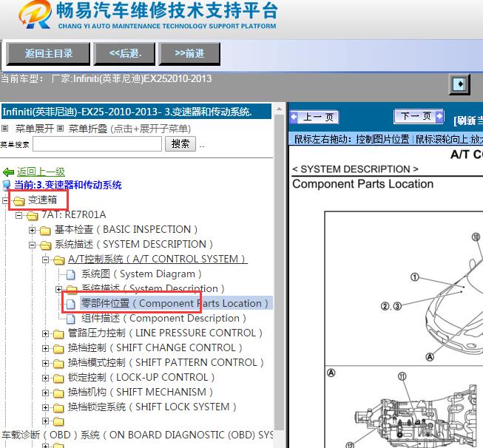Click the 系统描述 (SYSTEM DESCRIPTION) folder icon
483x448 pixels.
(x=45, y=245)
